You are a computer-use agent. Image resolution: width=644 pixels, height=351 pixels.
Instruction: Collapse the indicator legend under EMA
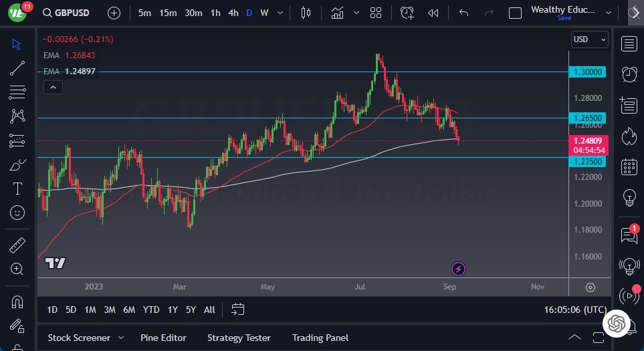pos(52,87)
